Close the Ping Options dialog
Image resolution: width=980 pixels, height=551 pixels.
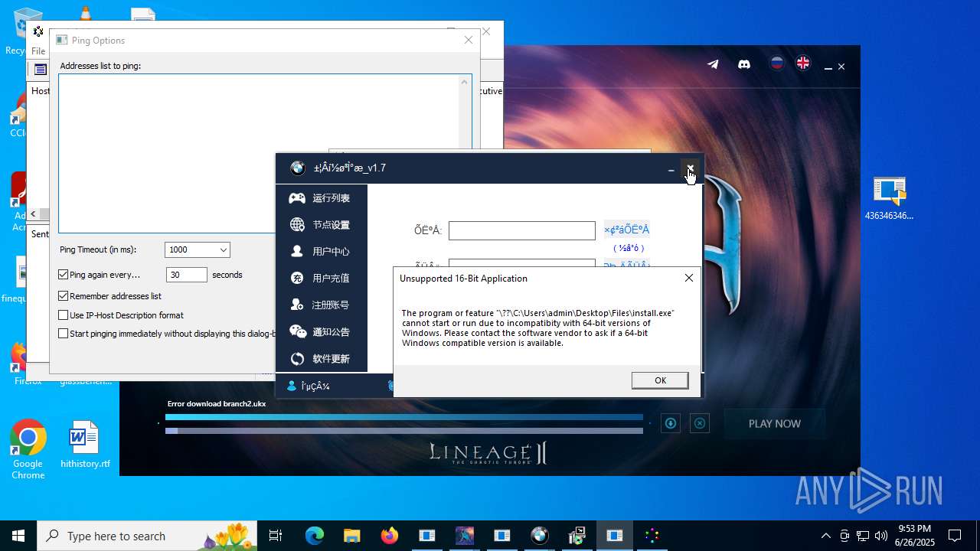coord(469,40)
